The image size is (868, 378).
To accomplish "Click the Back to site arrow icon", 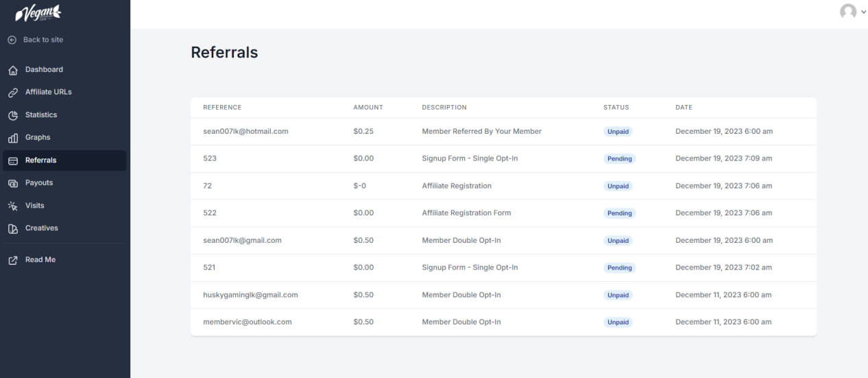I will click(x=12, y=40).
